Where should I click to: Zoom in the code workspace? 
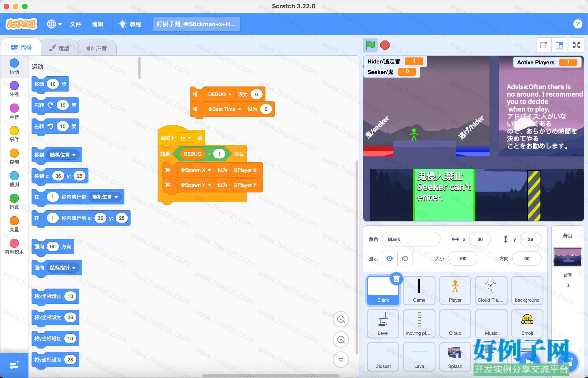pyautogui.click(x=341, y=319)
